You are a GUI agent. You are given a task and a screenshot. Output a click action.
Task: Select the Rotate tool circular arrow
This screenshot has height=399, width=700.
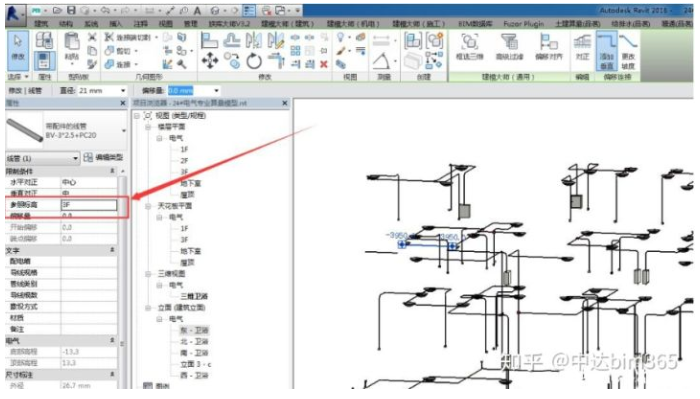254,61
